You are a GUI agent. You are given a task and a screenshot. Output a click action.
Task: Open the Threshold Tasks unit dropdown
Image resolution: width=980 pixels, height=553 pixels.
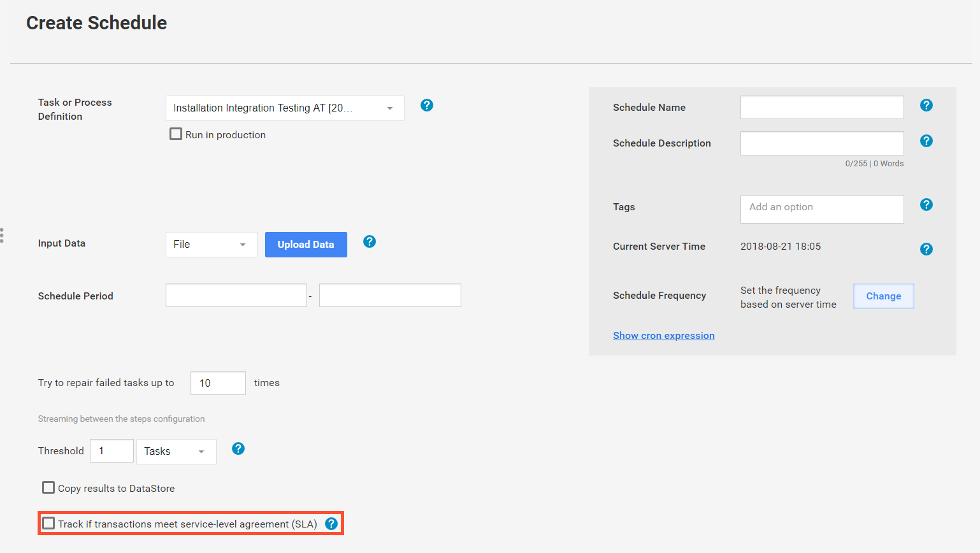[x=177, y=452]
